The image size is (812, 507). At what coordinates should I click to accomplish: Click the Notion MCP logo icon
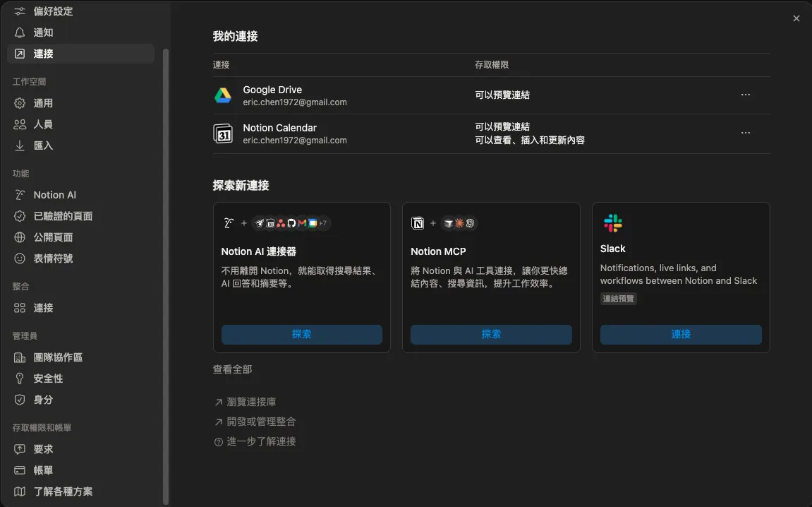tap(418, 224)
